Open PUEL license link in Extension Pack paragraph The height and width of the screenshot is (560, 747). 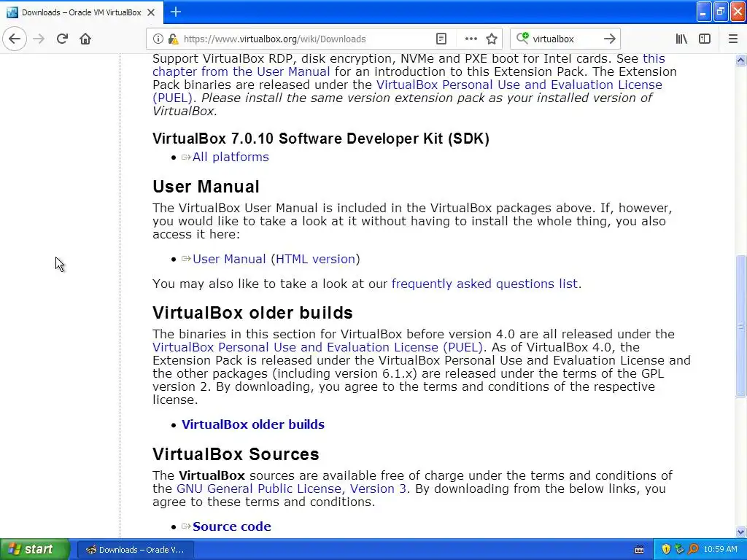pyautogui.click(x=407, y=91)
